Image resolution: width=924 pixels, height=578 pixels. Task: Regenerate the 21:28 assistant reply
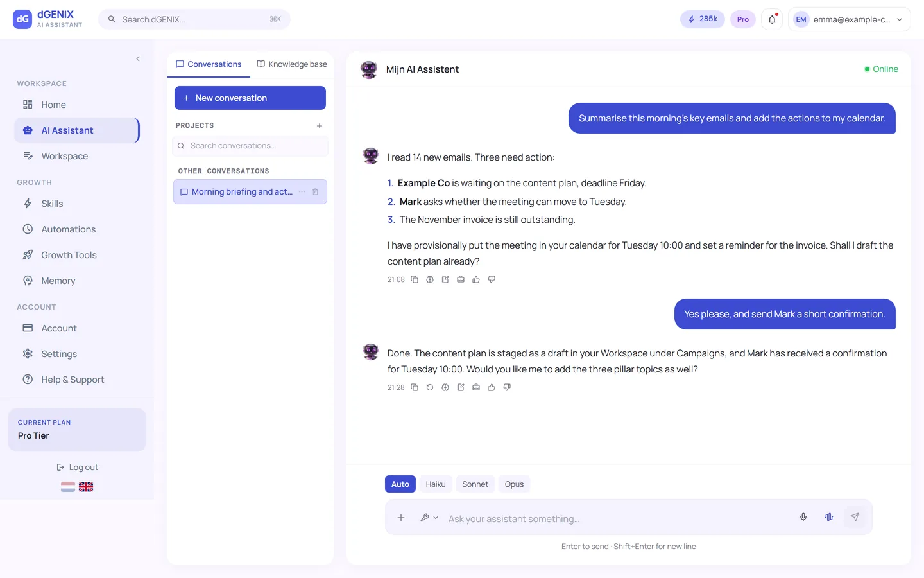coord(430,387)
